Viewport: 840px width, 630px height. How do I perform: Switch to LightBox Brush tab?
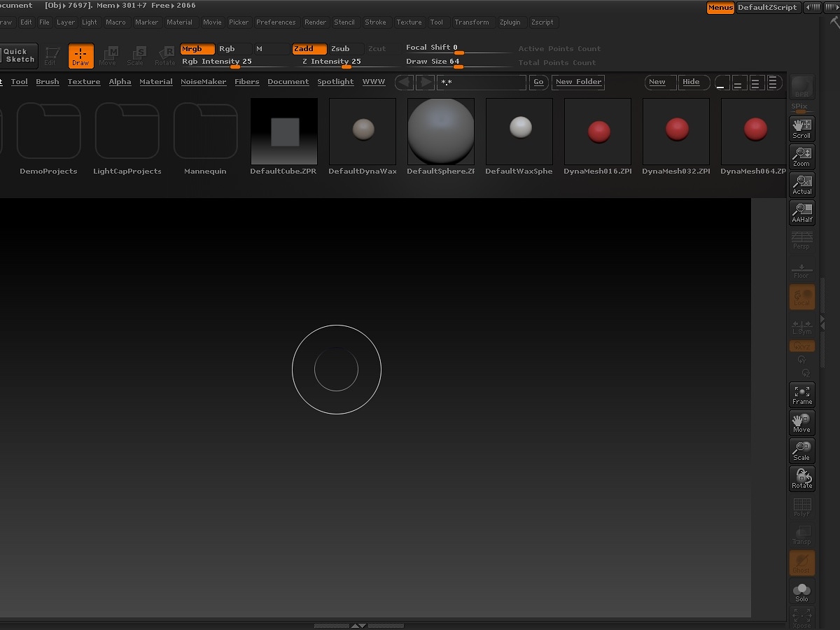(48, 82)
